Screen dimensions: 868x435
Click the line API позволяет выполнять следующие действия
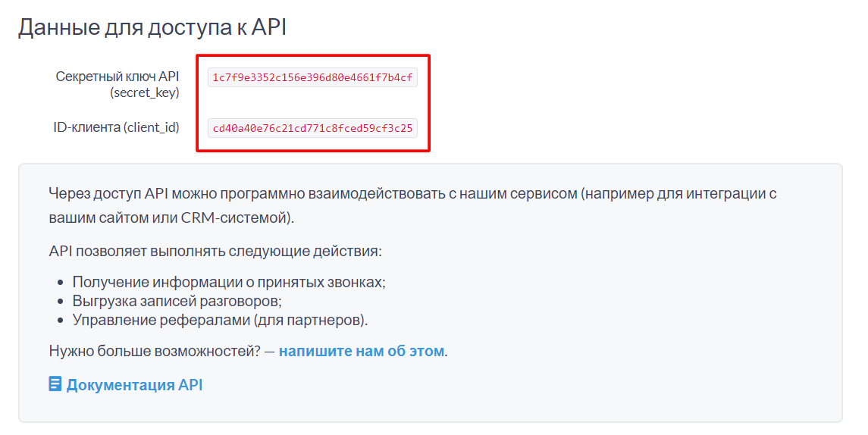click(215, 251)
